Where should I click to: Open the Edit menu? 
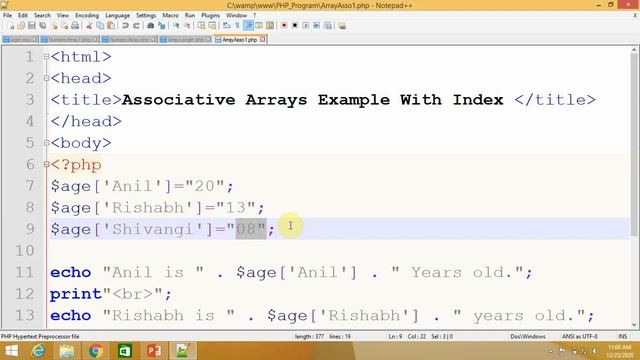[22, 16]
